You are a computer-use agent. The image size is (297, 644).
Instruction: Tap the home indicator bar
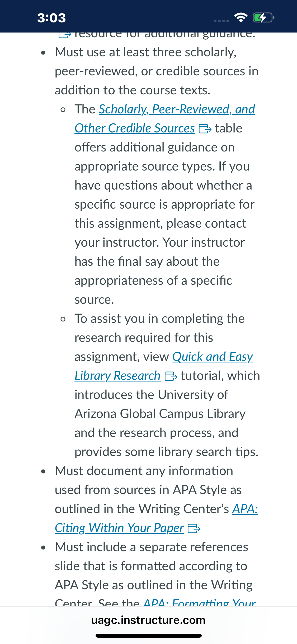pyautogui.click(x=149, y=636)
